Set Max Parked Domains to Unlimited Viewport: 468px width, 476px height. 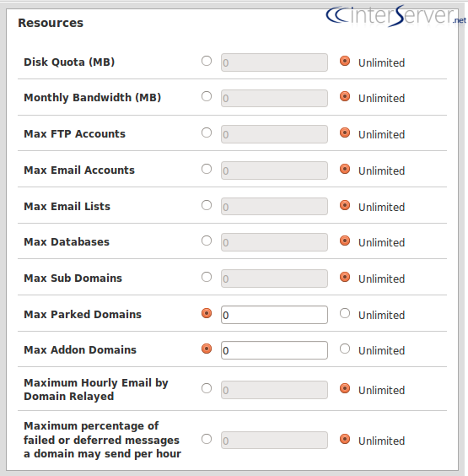point(345,313)
